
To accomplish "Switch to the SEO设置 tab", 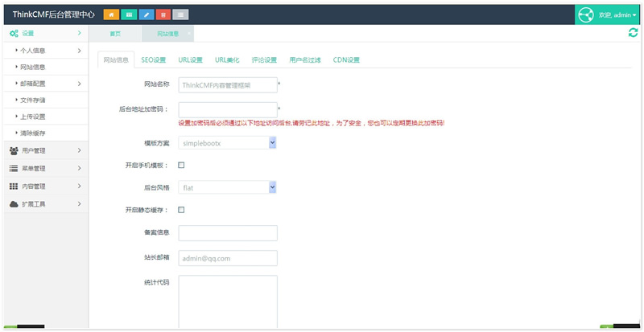I will coord(153,59).
